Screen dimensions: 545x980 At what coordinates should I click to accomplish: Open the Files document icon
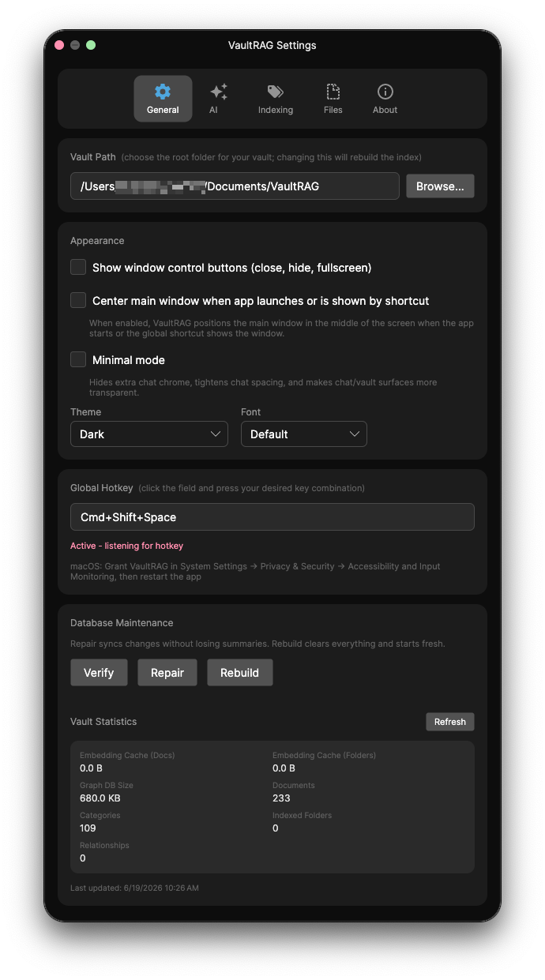coord(333,92)
